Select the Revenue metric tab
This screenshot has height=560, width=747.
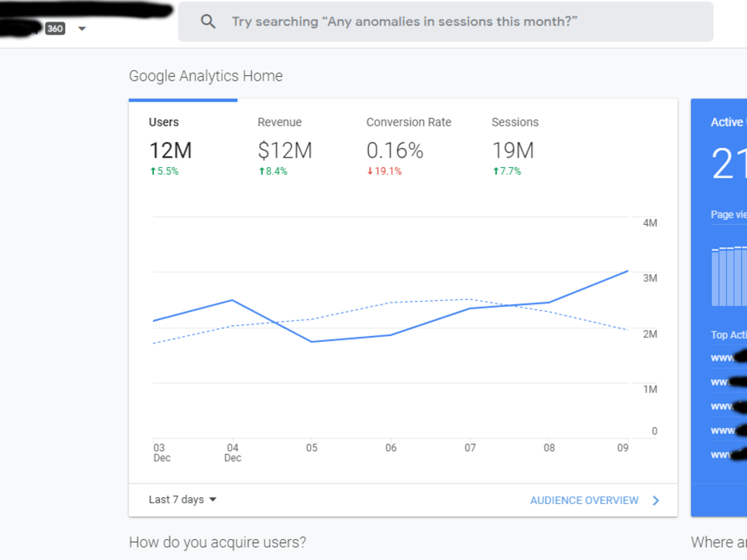285,146
